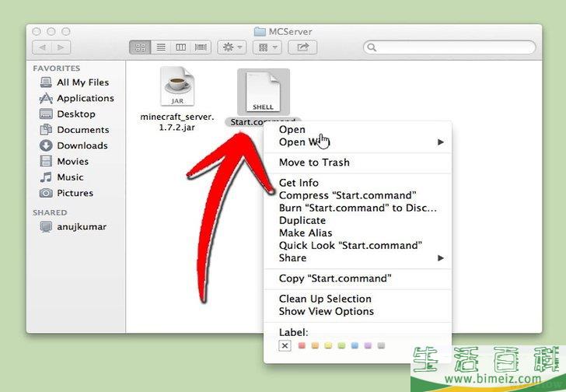This screenshot has height=392, width=566.
Task: Choose Duplicate in context menu
Action: point(302,221)
